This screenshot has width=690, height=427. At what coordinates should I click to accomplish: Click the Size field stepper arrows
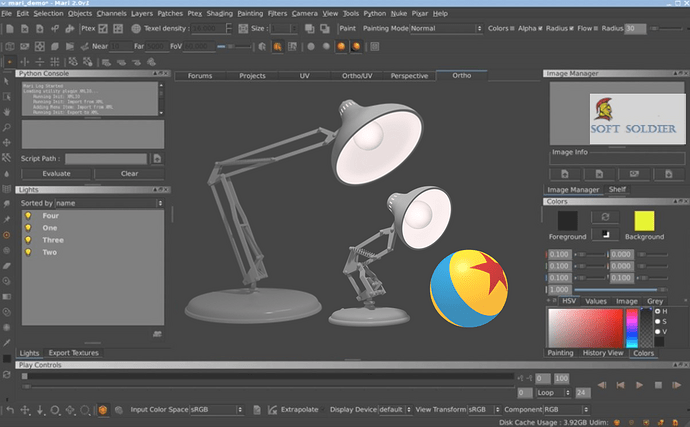(294, 29)
